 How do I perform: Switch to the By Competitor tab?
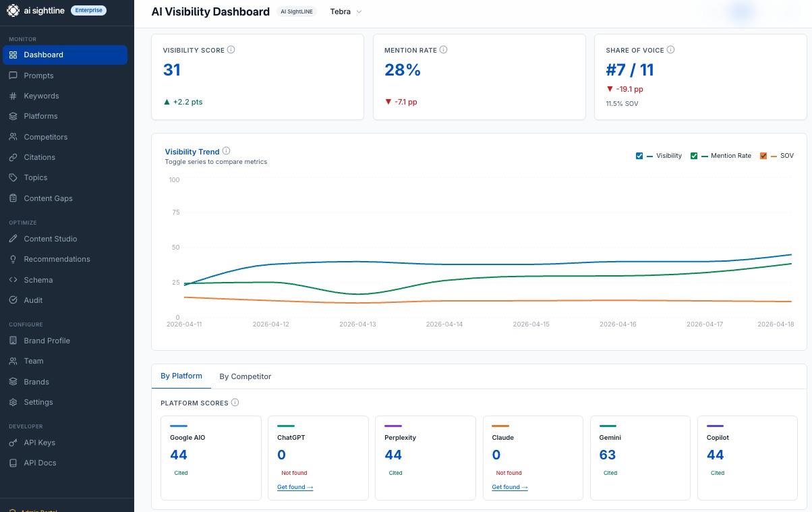click(245, 376)
